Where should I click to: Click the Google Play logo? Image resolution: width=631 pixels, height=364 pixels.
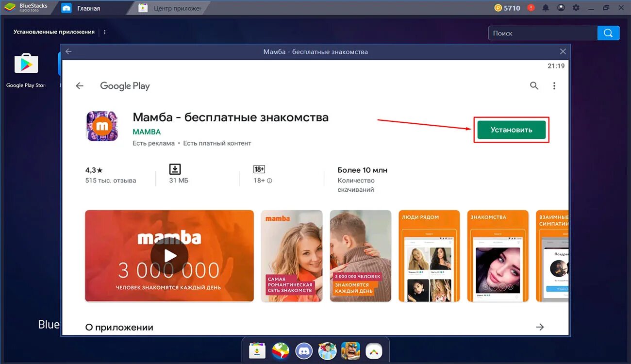125,86
